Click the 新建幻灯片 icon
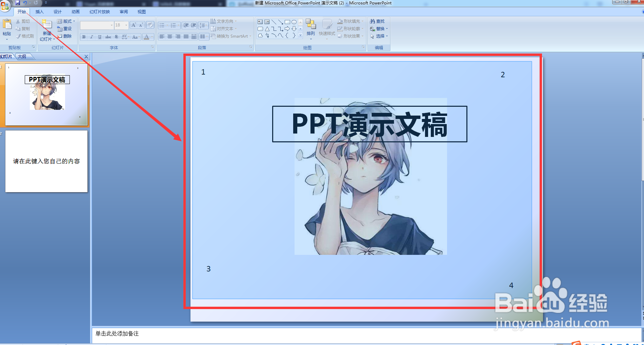Image resolution: width=644 pixels, height=345 pixels. [47, 24]
